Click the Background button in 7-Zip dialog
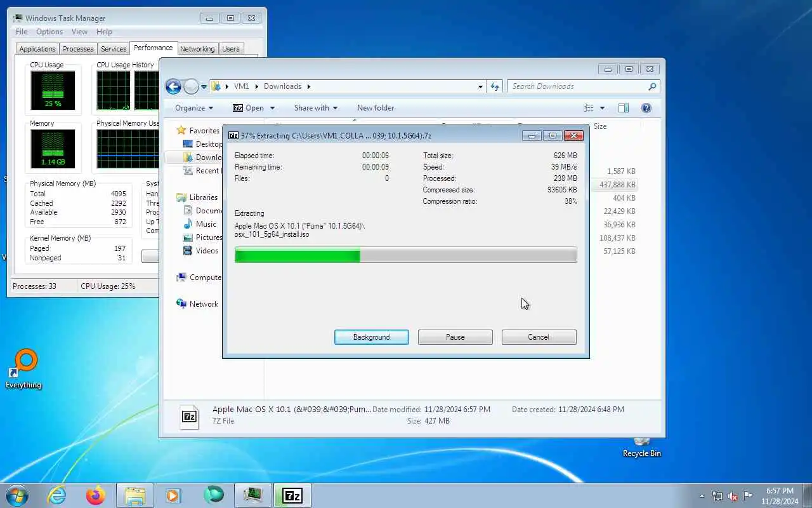Image resolution: width=812 pixels, height=508 pixels. pos(372,337)
